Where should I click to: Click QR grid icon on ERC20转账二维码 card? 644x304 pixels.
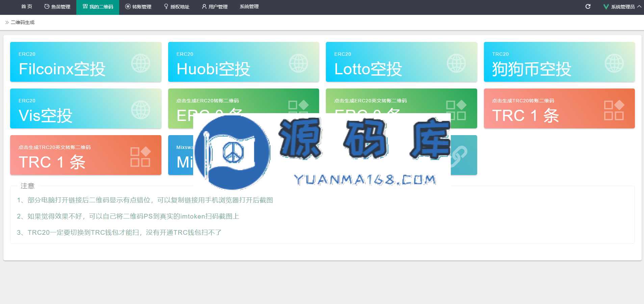coord(299,106)
